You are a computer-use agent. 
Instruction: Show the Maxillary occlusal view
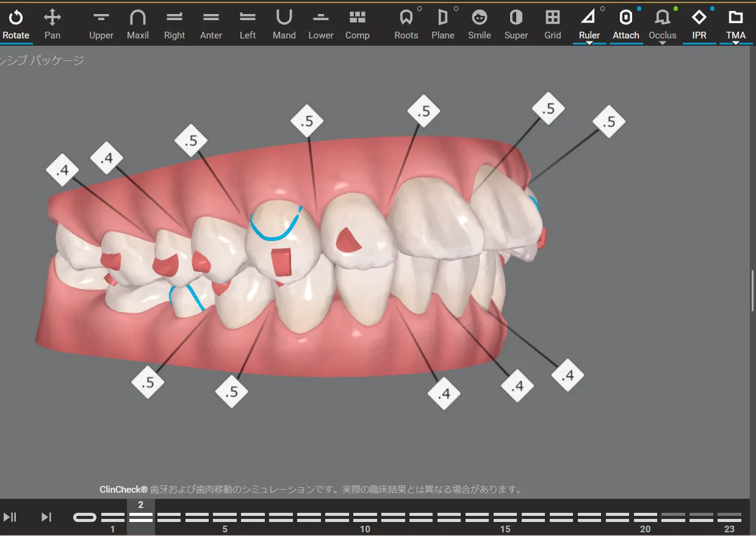(138, 24)
